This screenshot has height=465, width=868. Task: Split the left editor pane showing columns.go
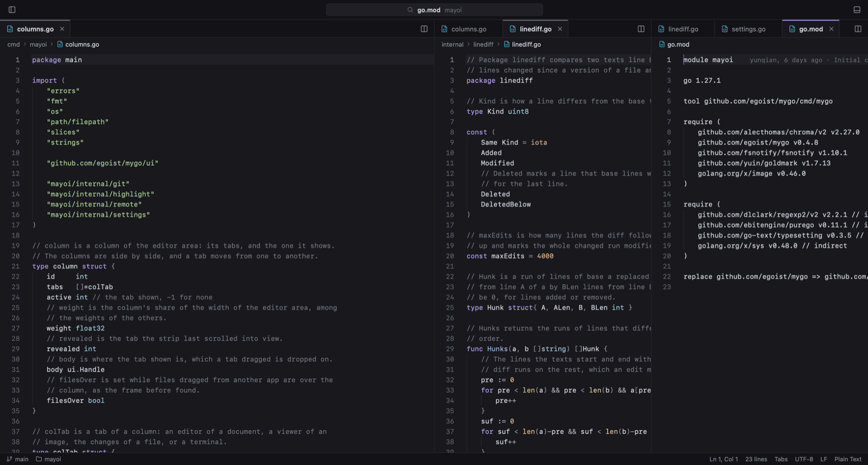click(x=424, y=29)
